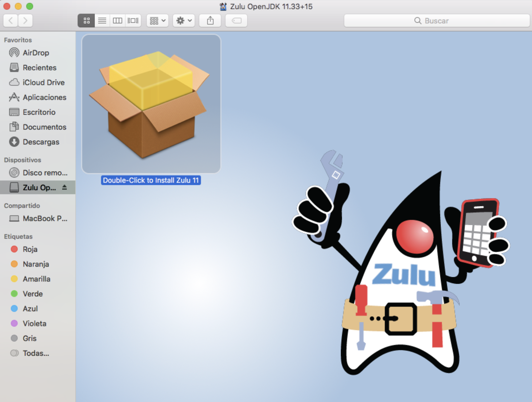
Task: Filter by the Naranja orange tag
Action: pyautogui.click(x=38, y=264)
